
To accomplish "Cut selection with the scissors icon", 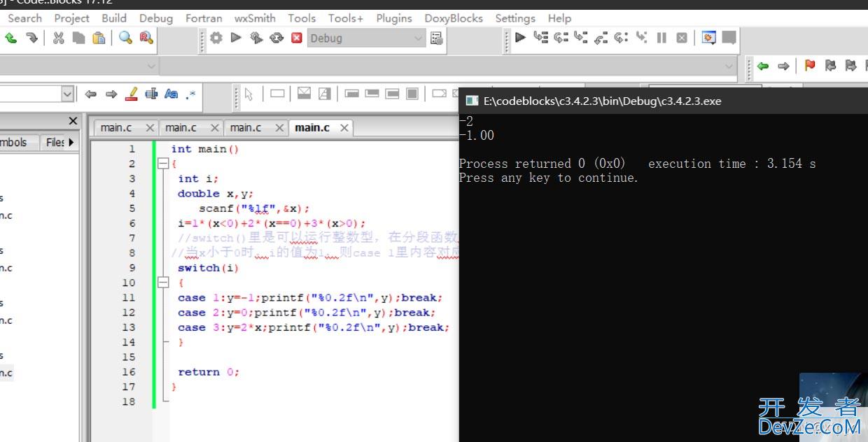I will [59, 38].
